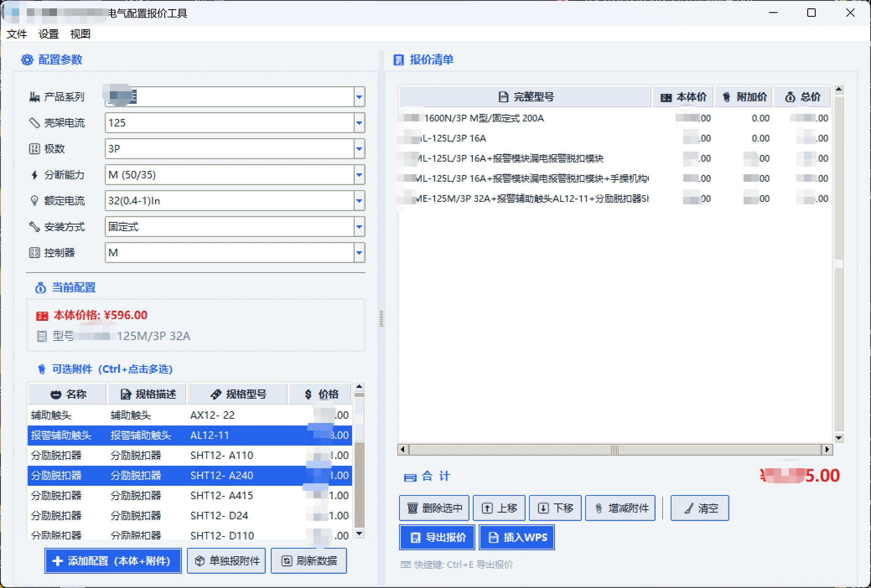Click the 删除选中 button
Viewport: 871px width, 588px height.
coord(434,508)
